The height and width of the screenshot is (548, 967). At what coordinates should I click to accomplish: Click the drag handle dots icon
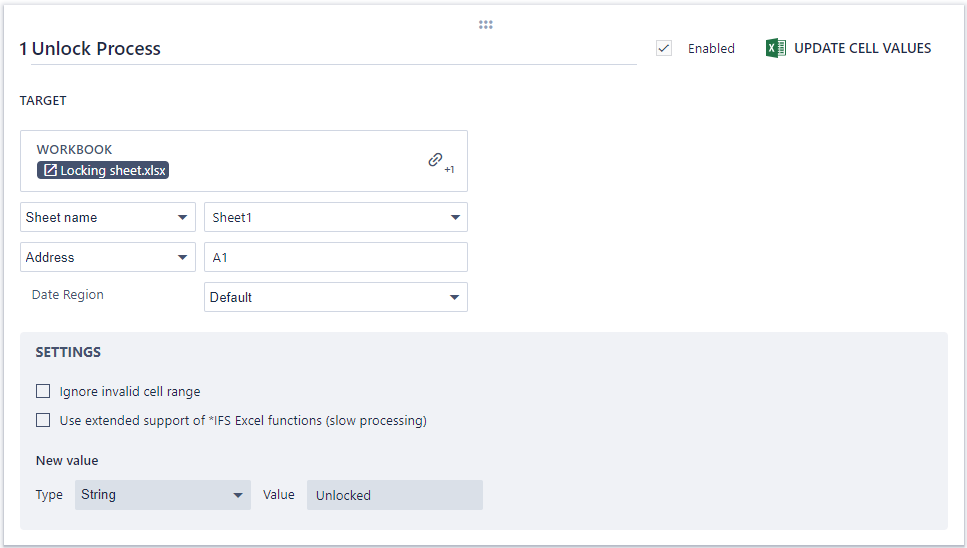point(485,25)
